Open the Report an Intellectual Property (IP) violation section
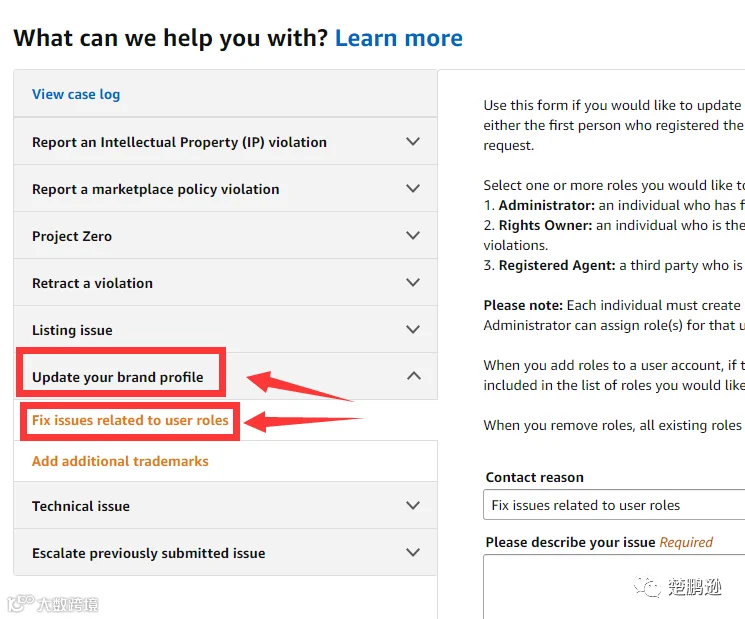This screenshot has width=745, height=619. tap(226, 142)
